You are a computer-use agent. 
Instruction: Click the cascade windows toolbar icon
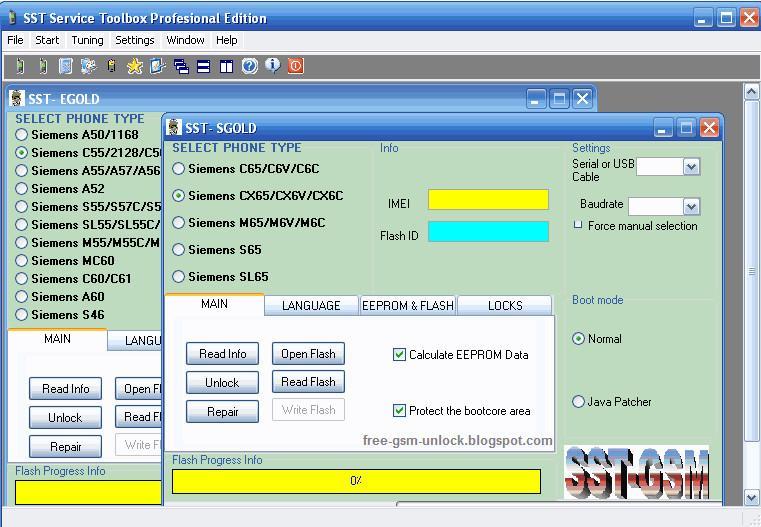click(x=181, y=66)
